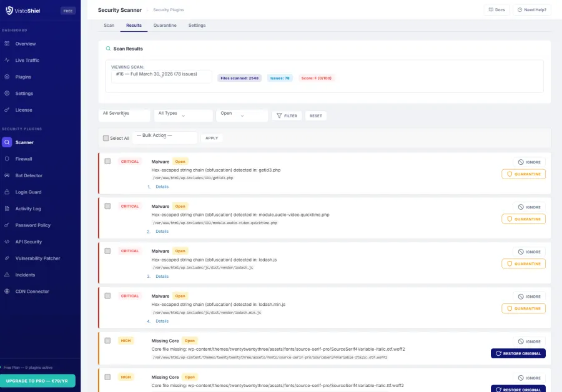Go to API Security settings

(x=29, y=242)
